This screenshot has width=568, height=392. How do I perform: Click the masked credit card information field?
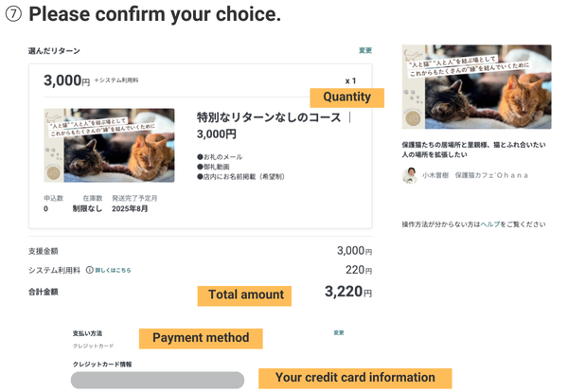[157, 380]
